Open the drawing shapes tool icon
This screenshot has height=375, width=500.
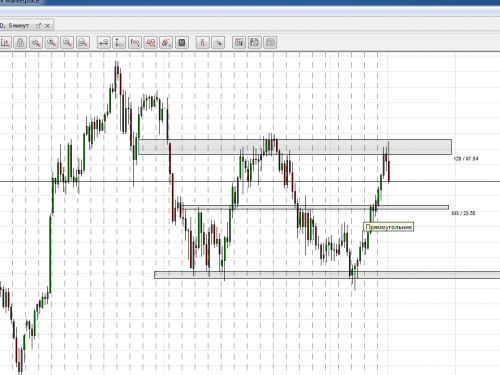pos(150,42)
